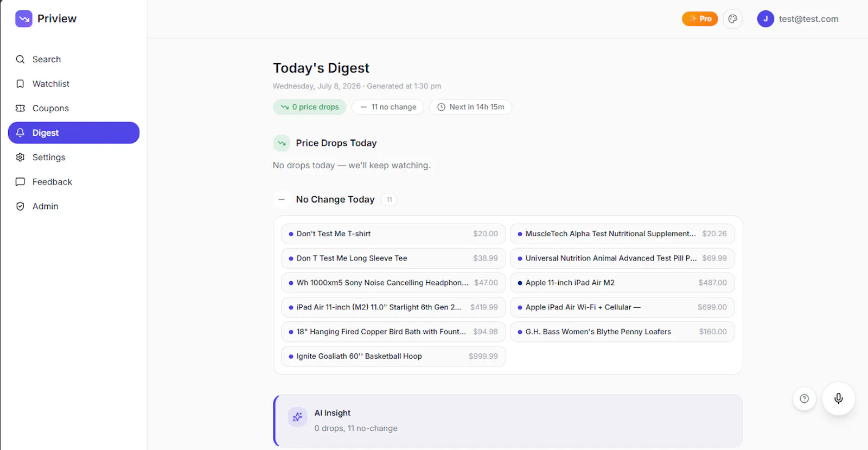
Task: Open the help question mark button
Action: point(805,398)
